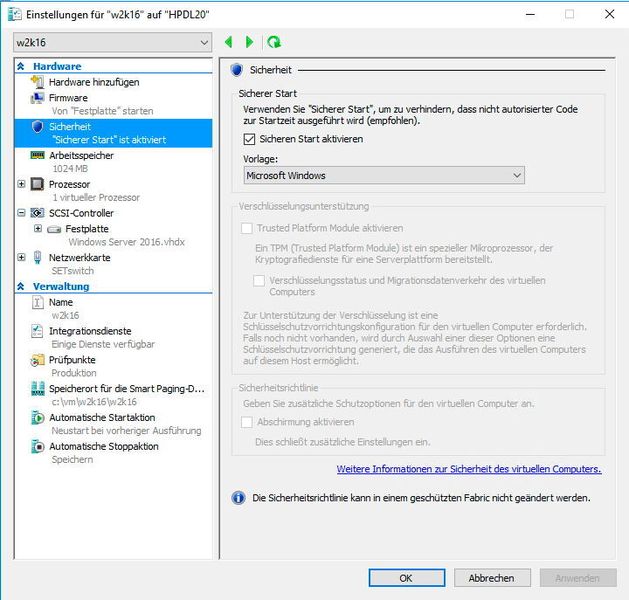Click '1024 MB' memory value
The height and width of the screenshot is (600, 629).
[x=70, y=168]
